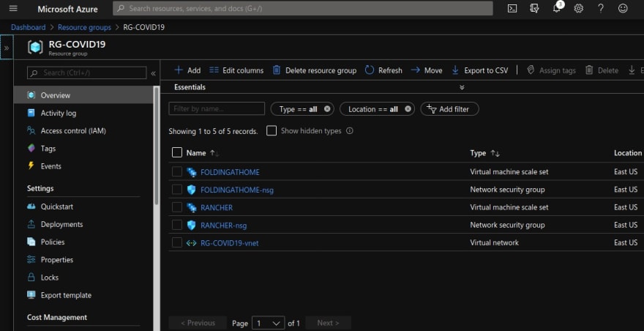
Task: Click RG-COVID19-vnet network icon
Action: [192, 243]
